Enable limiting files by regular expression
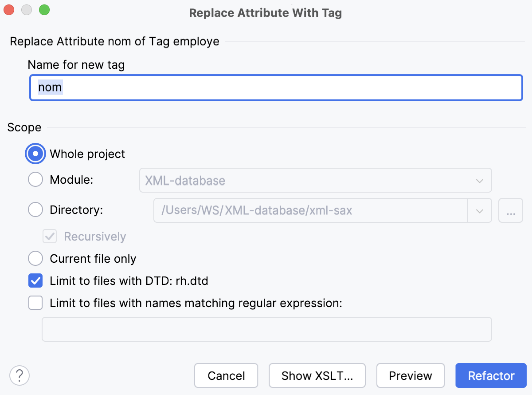 (x=35, y=303)
